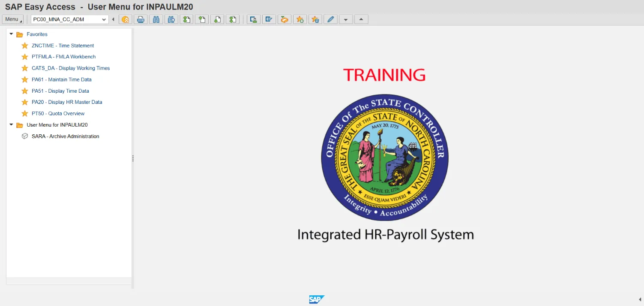Select the Favorites folder node
644x306 pixels.
click(x=37, y=34)
